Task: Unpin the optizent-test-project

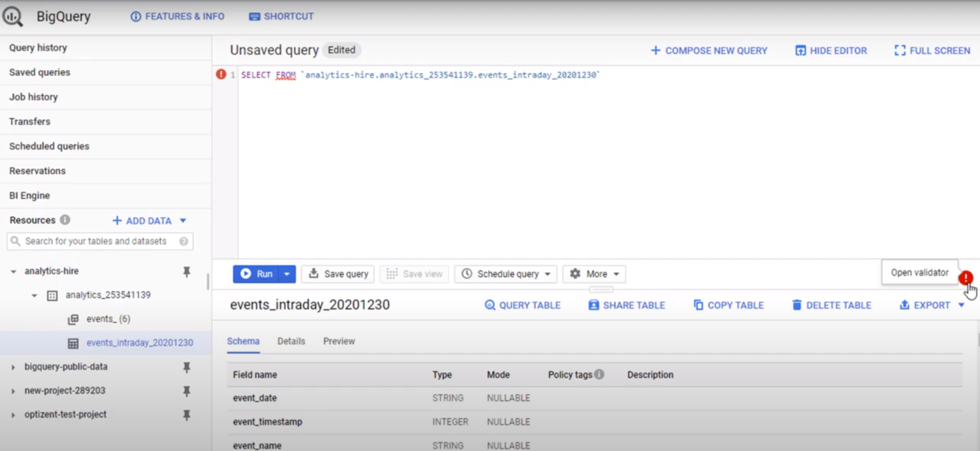Action: point(186,414)
